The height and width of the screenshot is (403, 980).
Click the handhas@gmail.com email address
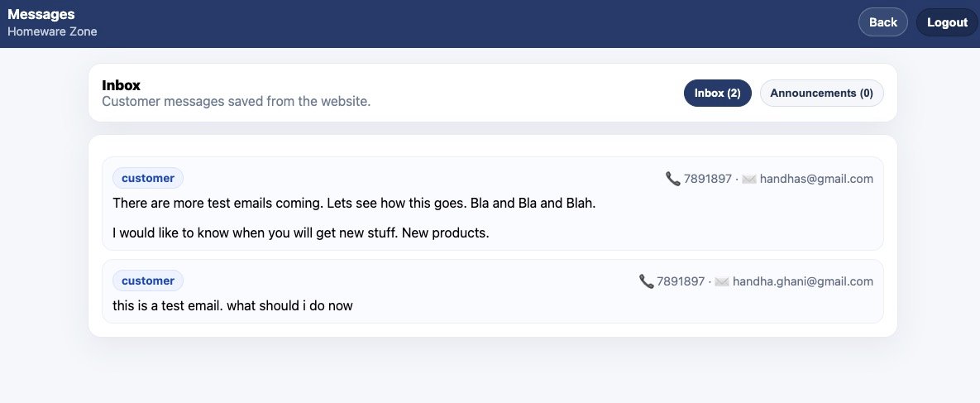coord(816,179)
